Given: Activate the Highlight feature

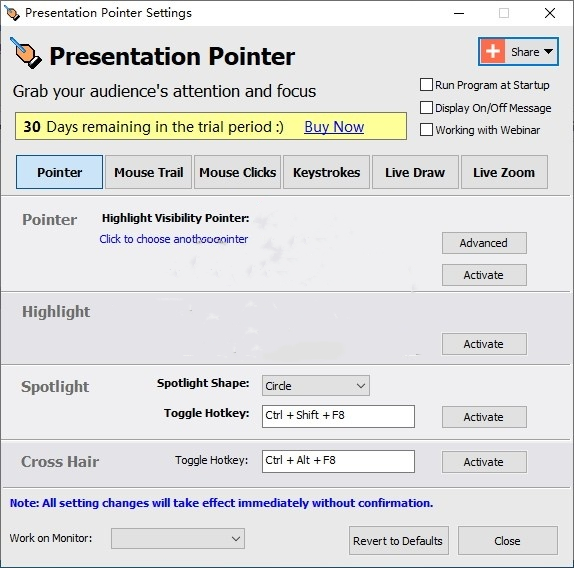Looking at the screenshot, I should pyautogui.click(x=484, y=344).
